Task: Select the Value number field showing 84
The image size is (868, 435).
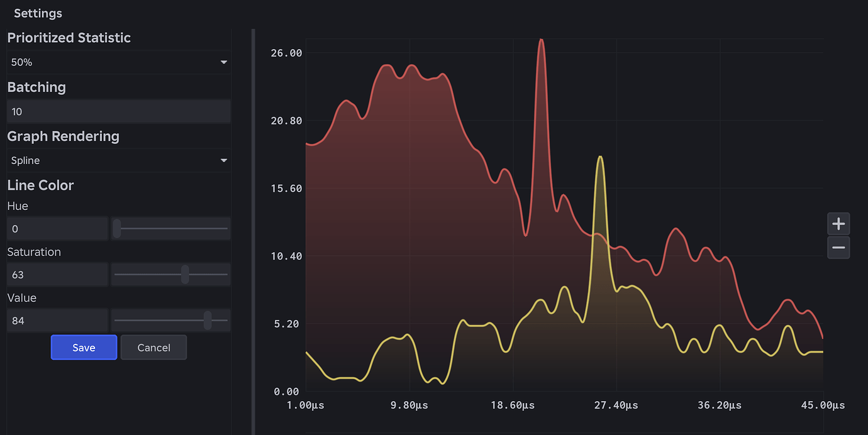Action: [x=57, y=321]
